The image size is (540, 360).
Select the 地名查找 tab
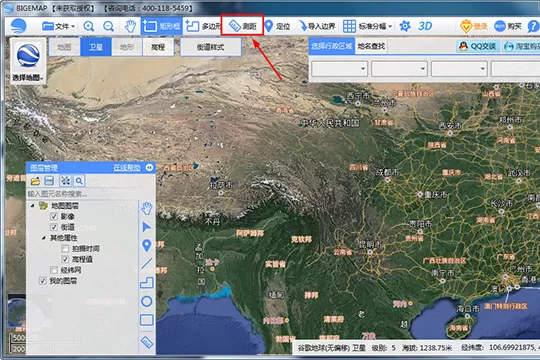(371, 46)
